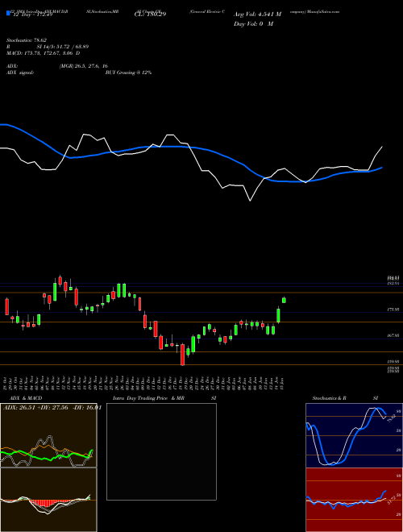Click the ADX indicator chart panel
This screenshot has height=532, width=403.
(48, 435)
